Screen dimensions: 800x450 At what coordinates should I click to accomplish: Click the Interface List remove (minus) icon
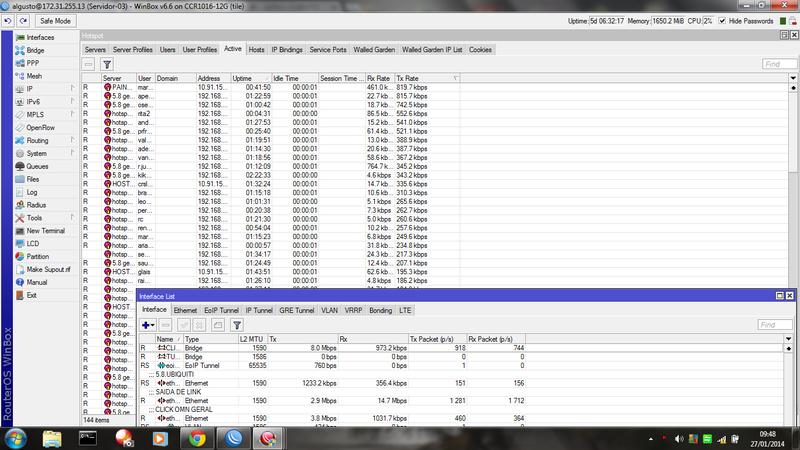tap(165, 325)
